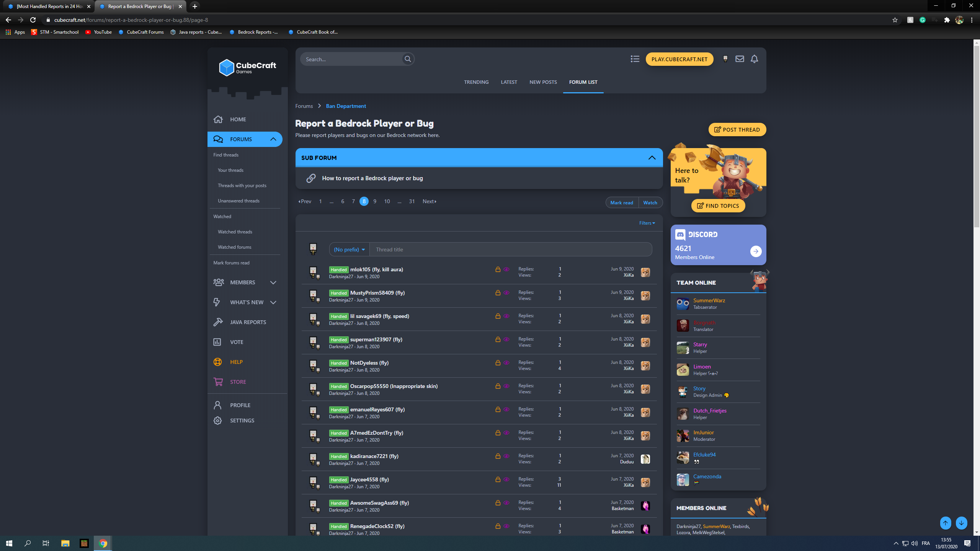Viewport: 980px width, 551px height.
Task: Reload the page in Chrome
Action: coord(33,20)
